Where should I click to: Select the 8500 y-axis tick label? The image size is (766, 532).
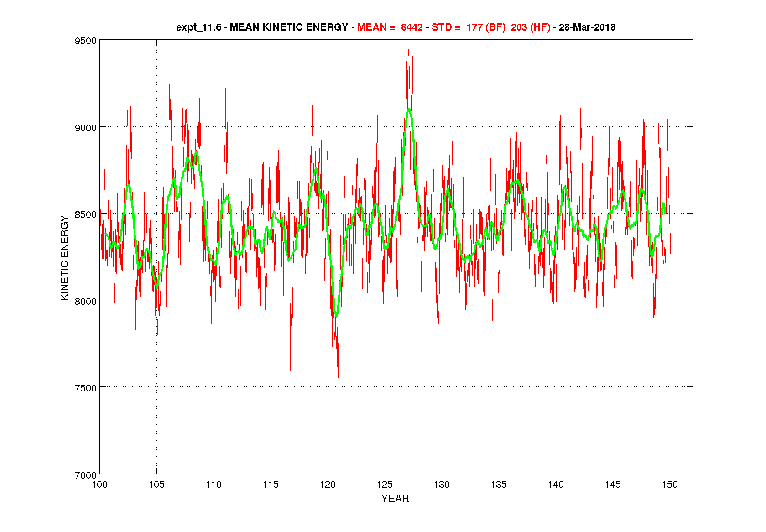(x=86, y=214)
